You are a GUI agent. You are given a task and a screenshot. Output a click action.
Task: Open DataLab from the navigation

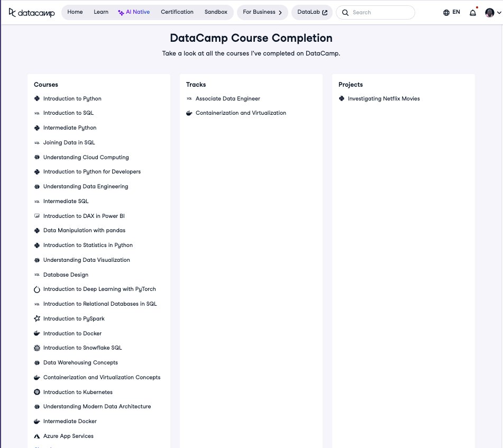(312, 12)
